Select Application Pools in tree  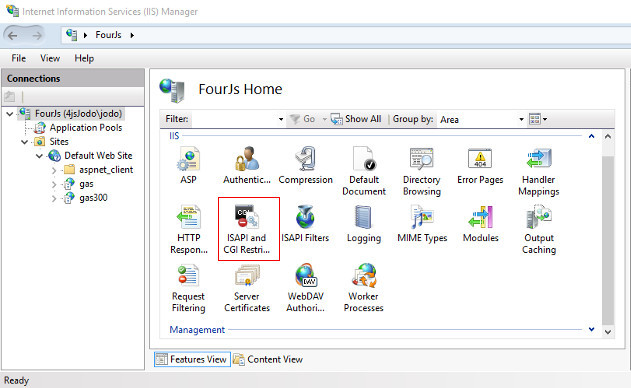(86, 128)
